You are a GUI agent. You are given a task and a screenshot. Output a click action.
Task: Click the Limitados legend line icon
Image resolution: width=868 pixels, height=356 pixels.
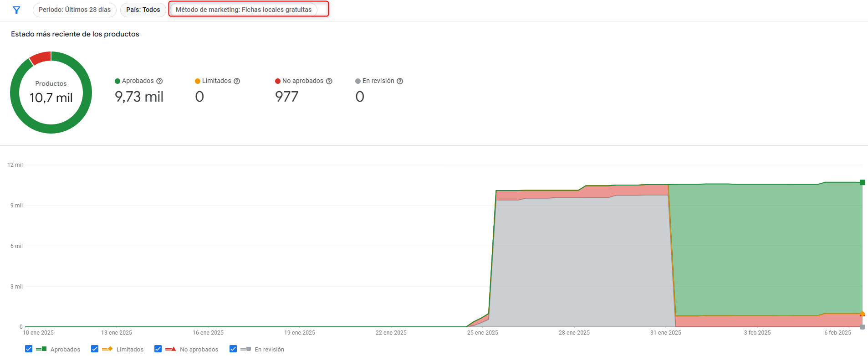107,349
